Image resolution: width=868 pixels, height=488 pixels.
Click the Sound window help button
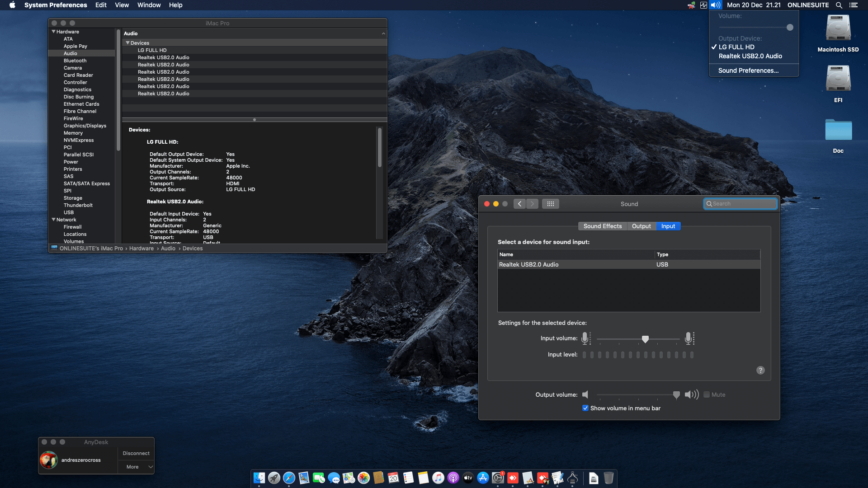click(760, 370)
